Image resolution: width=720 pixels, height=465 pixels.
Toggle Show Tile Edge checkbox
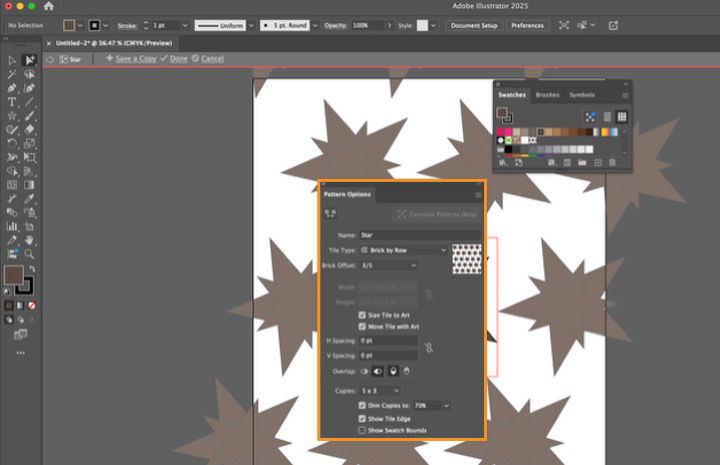[x=362, y=419]
